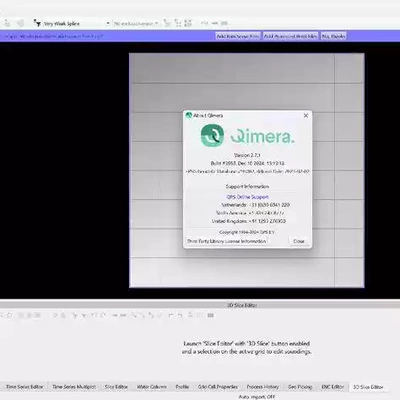
Task: Click the North America phone number line
Action: pyautogui.click(x=250, y=213)
